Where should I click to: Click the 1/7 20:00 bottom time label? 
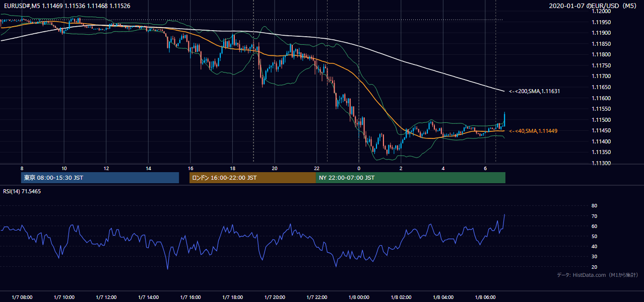275,297
